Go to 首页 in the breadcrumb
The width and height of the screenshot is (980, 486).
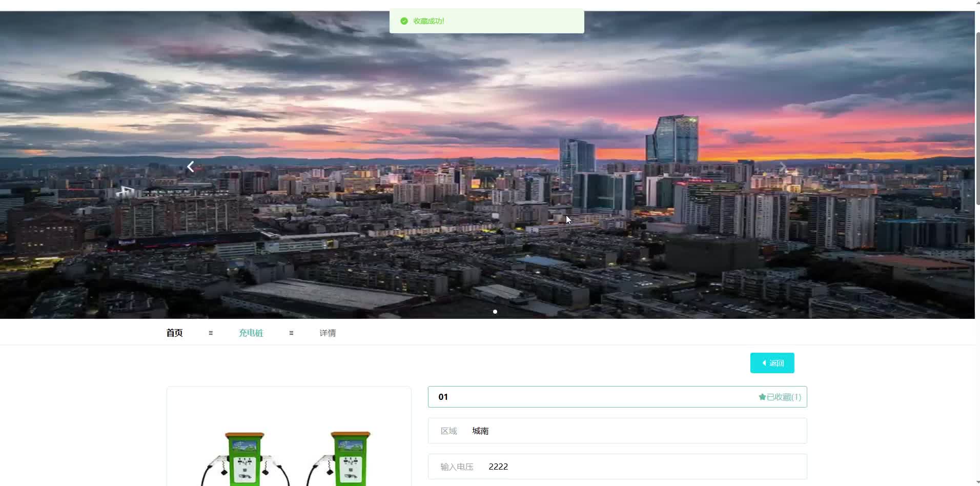(174, 333)
